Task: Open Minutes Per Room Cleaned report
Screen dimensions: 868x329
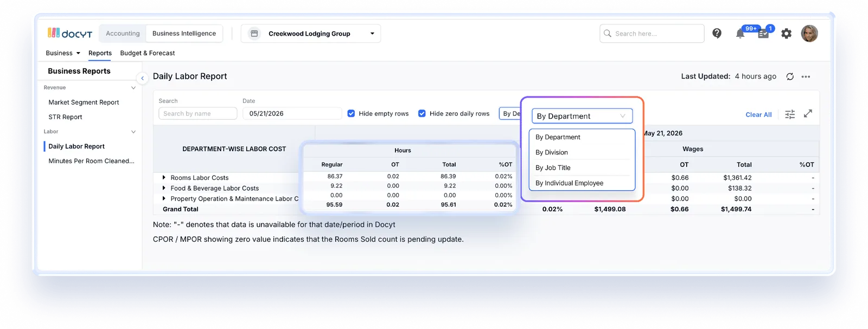Action: point(91,161)
